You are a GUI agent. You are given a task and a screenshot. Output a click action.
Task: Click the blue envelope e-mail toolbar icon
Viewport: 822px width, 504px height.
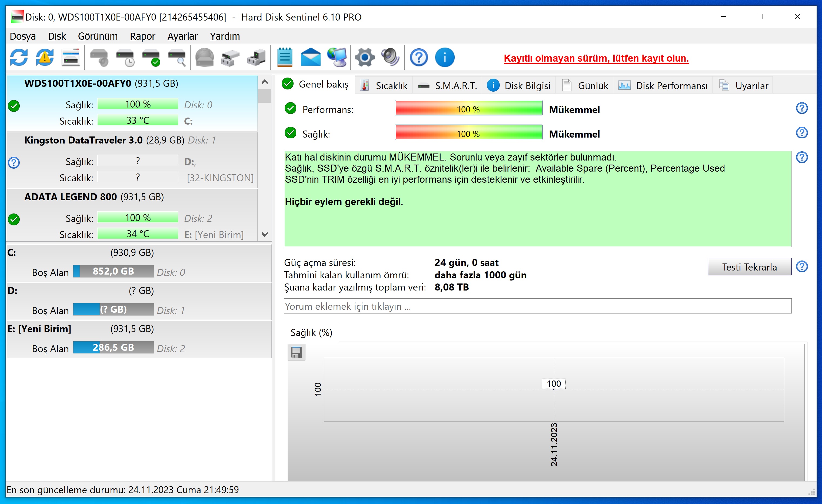click(x=310, y=58)
